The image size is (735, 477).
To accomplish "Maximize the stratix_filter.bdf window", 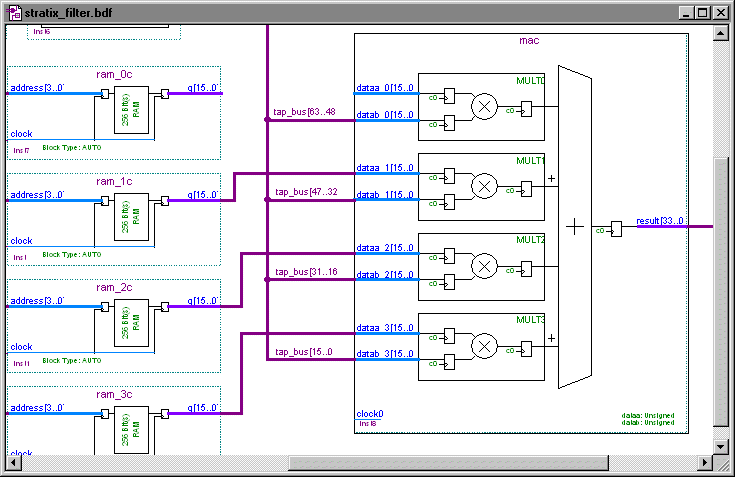I will [702, 12].
